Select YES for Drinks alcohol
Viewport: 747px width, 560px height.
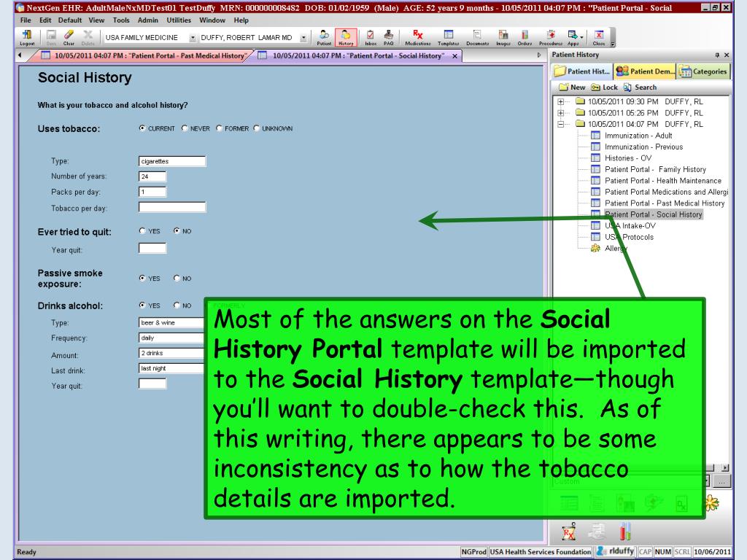(142, 306)
